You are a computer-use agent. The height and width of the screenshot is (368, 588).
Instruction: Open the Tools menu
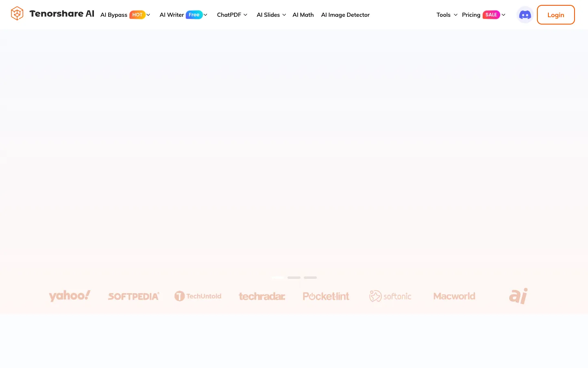tap(443, 15)
